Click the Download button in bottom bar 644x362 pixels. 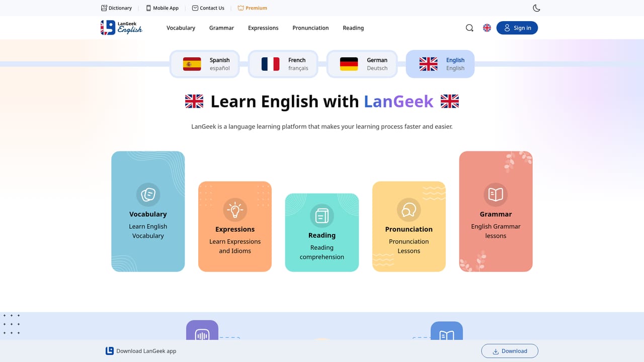coord(510,351)
